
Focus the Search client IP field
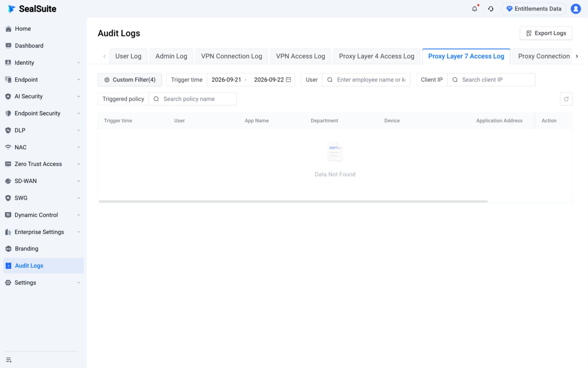point(491,79)
